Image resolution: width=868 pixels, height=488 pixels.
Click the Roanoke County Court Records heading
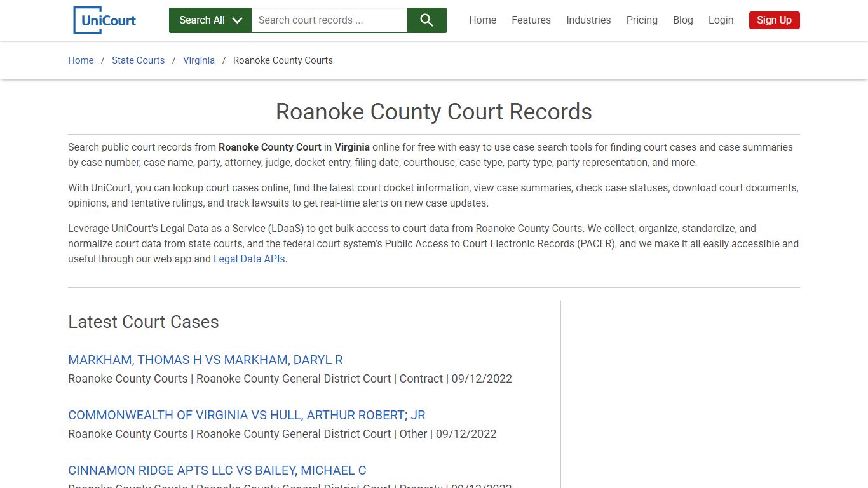[434, 112]
